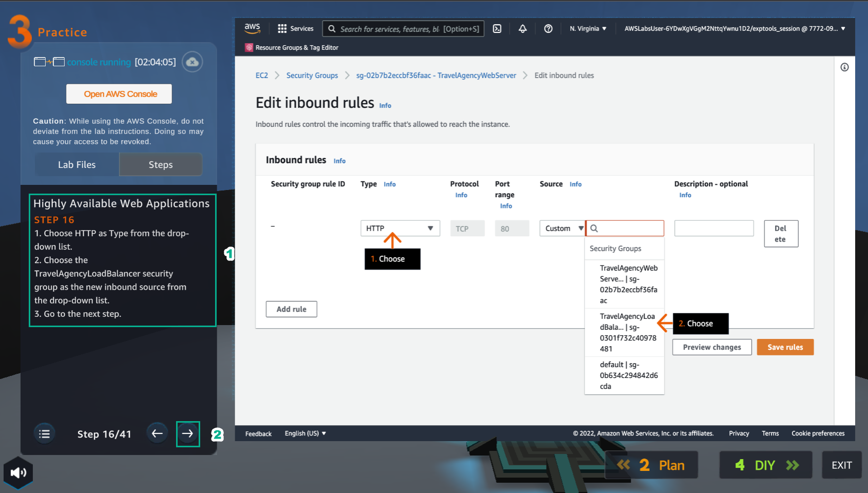Image resolution: width=868 pixels, height=493 pixels.
Task: Click Save rules button
Action: (x=785, y=347)
